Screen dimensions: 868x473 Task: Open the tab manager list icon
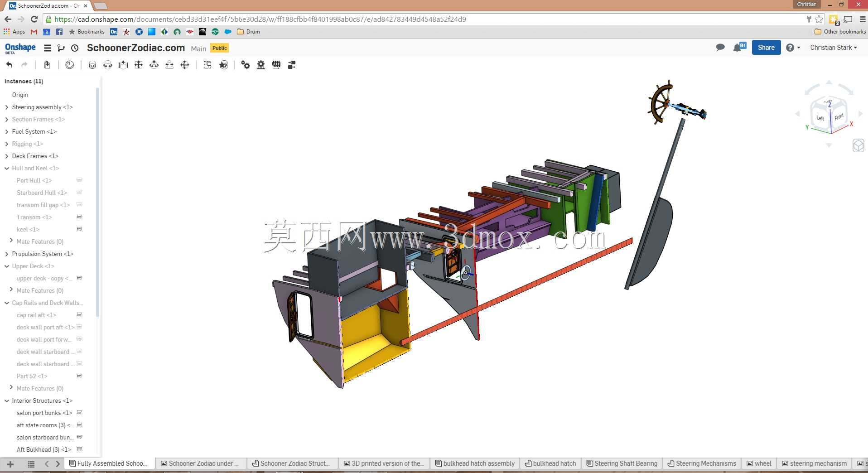(x=31, y=464)
